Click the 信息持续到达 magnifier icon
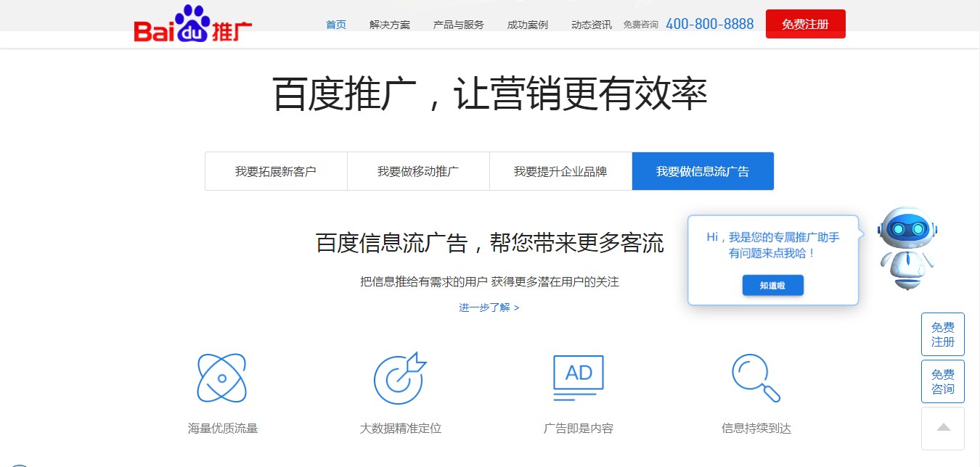The image size is (980, 467). (x=756, y=378)
